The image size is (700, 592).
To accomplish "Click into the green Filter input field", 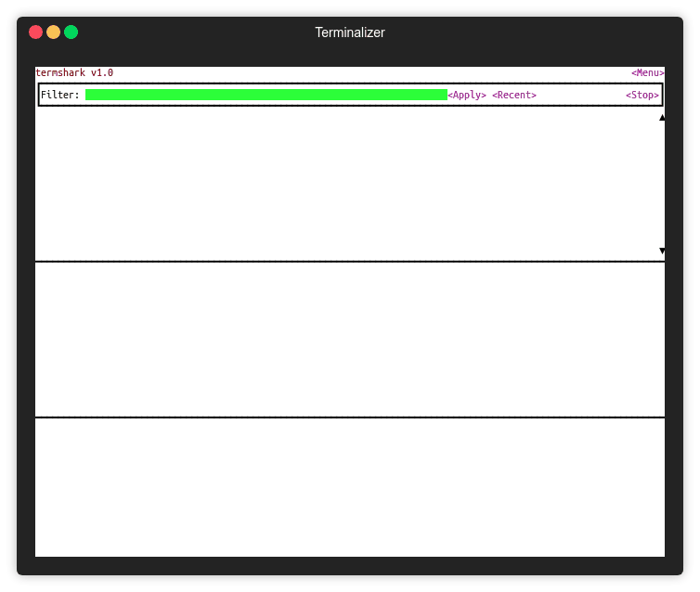I will 266,95.
